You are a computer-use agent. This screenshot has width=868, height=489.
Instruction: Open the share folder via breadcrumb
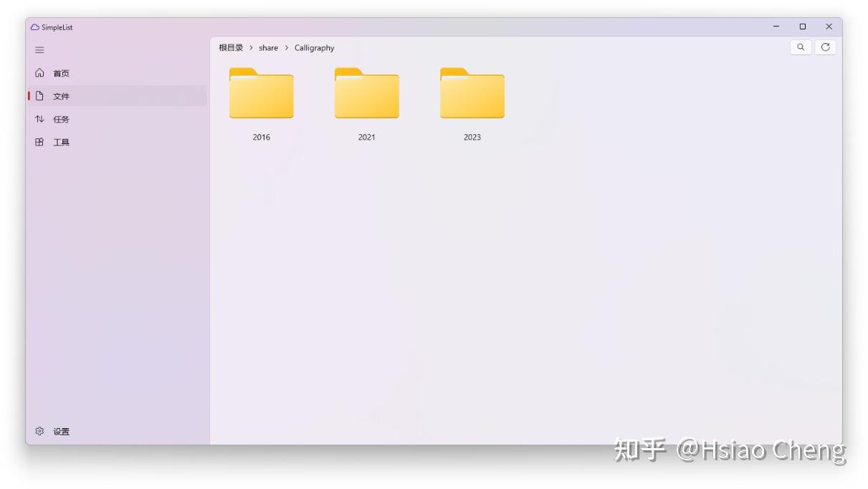268,47
